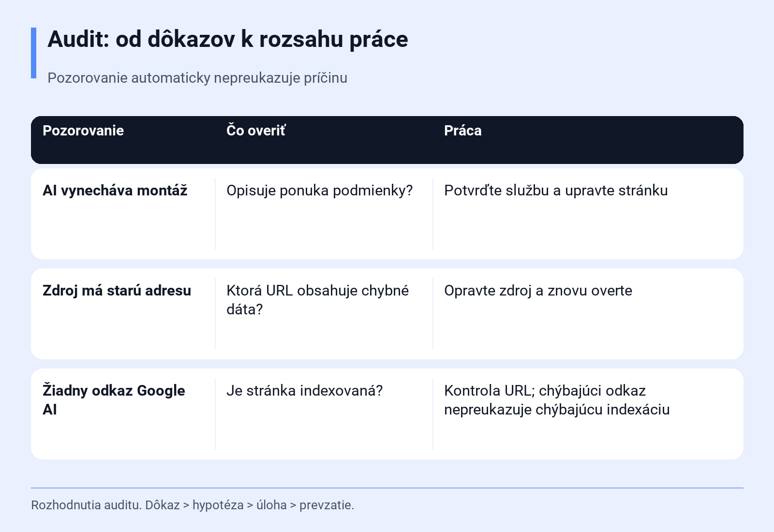774x532 pixels.
Task: Click "Opravte zdroj a znovu overte"
Action: pyautogui.click(x=538, y=291)
